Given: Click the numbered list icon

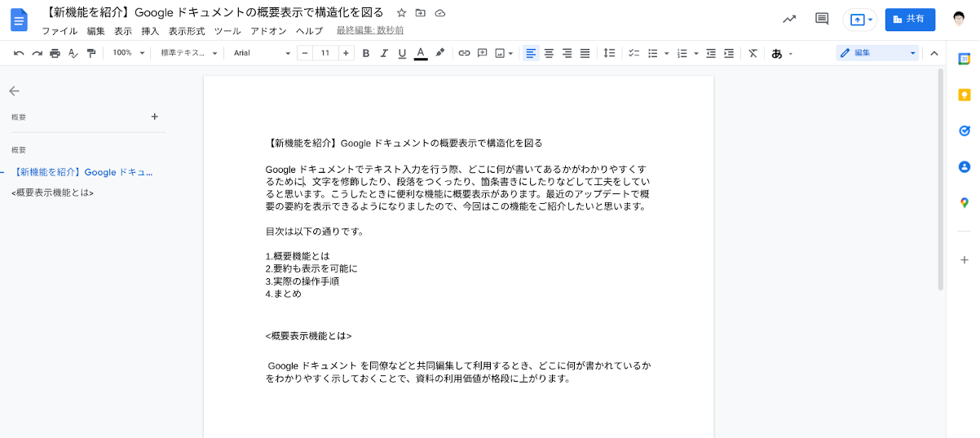Looking at the screenshot, I should click(682, 53).
